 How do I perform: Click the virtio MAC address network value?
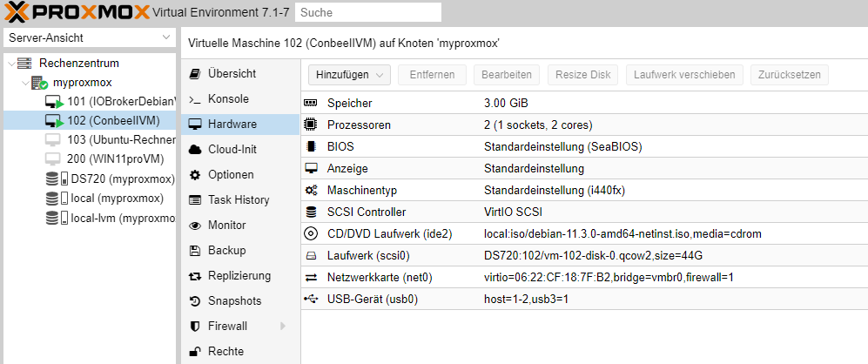click(x=609, y=278)
